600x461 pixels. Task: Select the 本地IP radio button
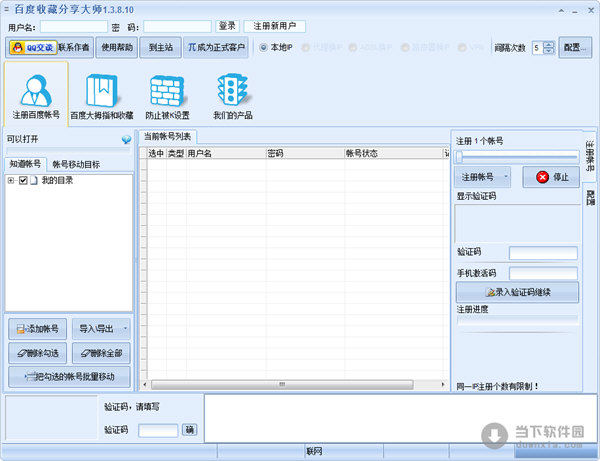pyautogui.click(x=263, y=47)
